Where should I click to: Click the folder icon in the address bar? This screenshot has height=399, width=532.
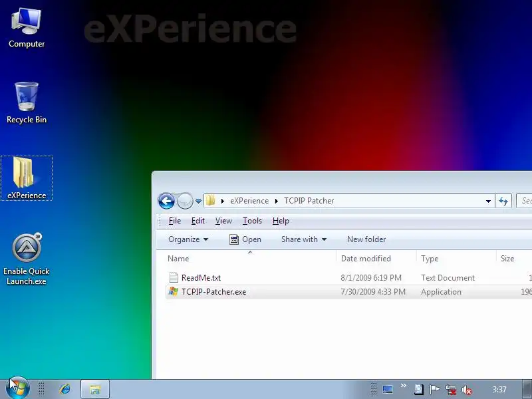pos(211,201)
